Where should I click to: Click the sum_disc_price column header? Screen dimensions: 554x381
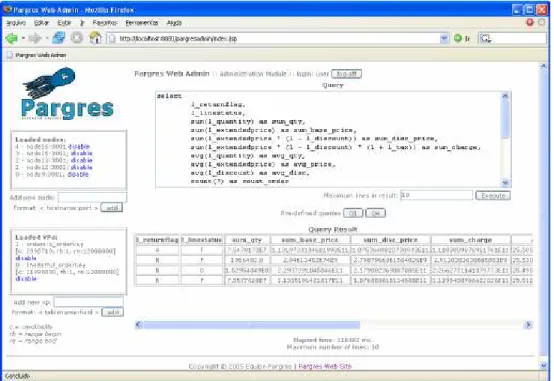pyautogui.click(x=390, y=240)
